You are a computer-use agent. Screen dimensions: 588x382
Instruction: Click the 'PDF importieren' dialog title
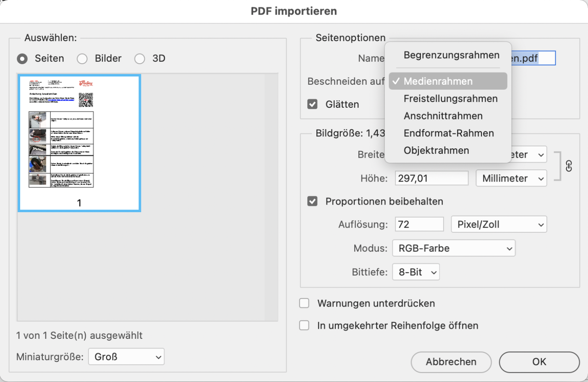[x=294, y=11]
